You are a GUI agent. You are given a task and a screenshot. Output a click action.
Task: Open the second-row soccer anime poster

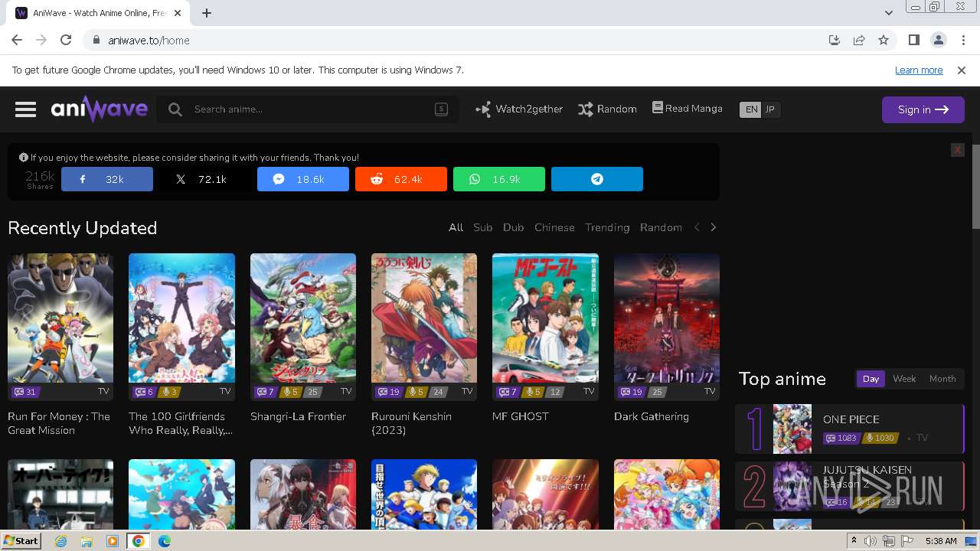(x=424, y=494)
